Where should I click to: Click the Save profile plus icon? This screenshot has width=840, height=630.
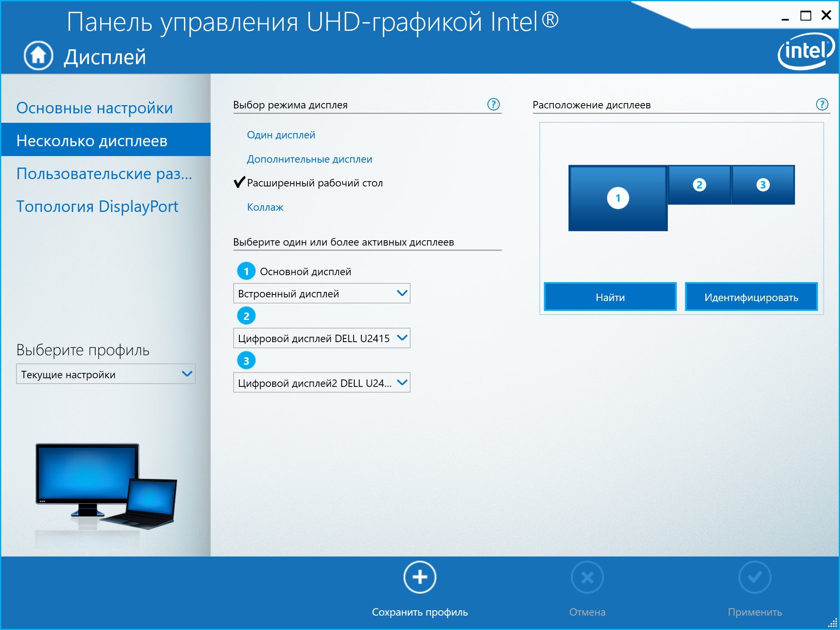point(420,577)
